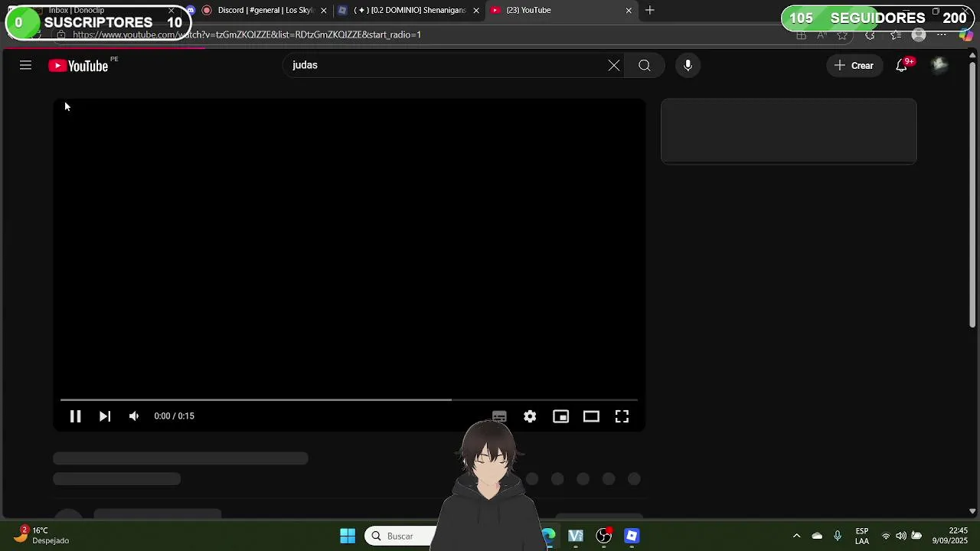Open the Copilot sidebar icon

pos(966,34)
